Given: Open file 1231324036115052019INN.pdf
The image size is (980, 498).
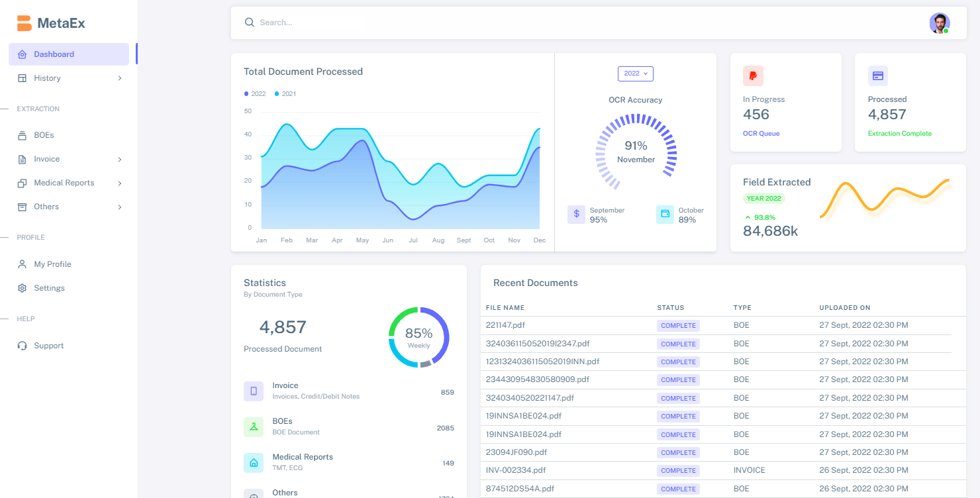Looking at the screenshot, I should (543, 362).
